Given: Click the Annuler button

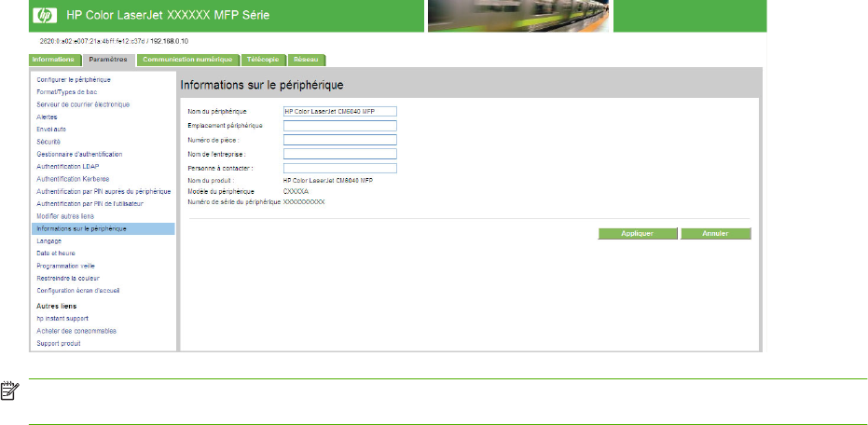Looking at the screenshot, I should point(715,234).
